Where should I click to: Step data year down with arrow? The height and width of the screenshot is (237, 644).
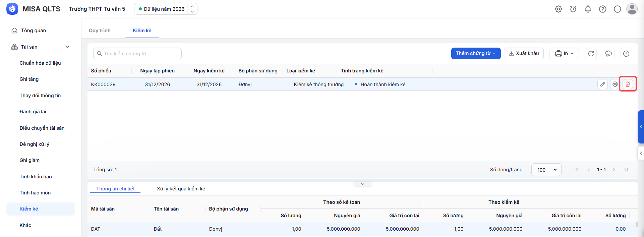pos(192,12)
